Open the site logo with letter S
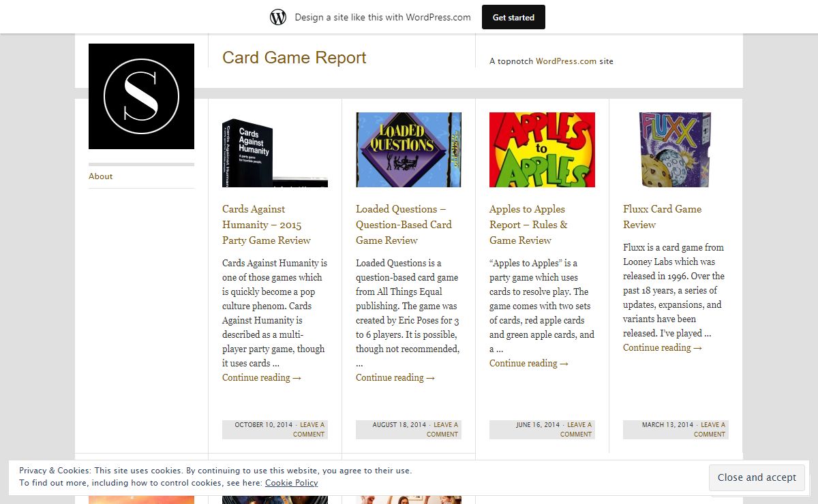 pyautogui.click(x=141, y=96)
